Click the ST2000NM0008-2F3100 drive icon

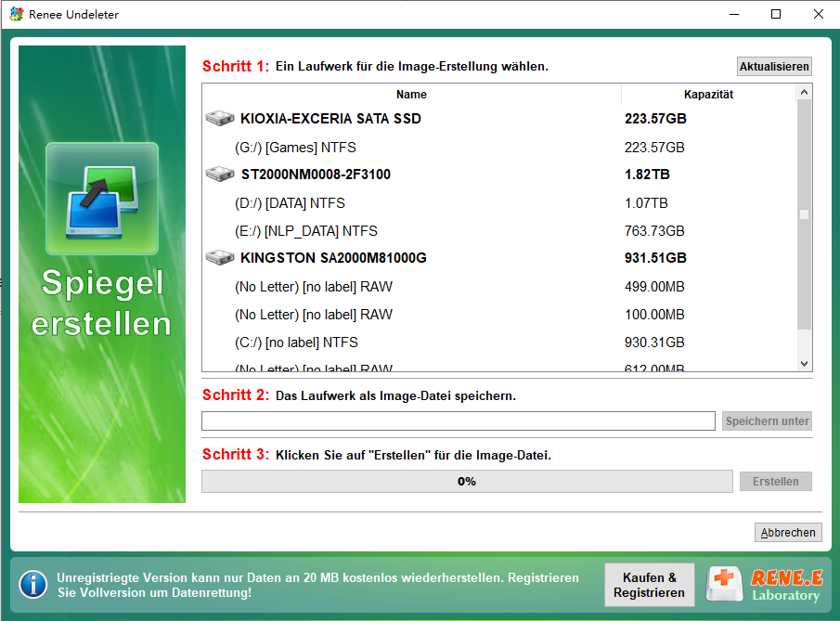tap(220, 174)
